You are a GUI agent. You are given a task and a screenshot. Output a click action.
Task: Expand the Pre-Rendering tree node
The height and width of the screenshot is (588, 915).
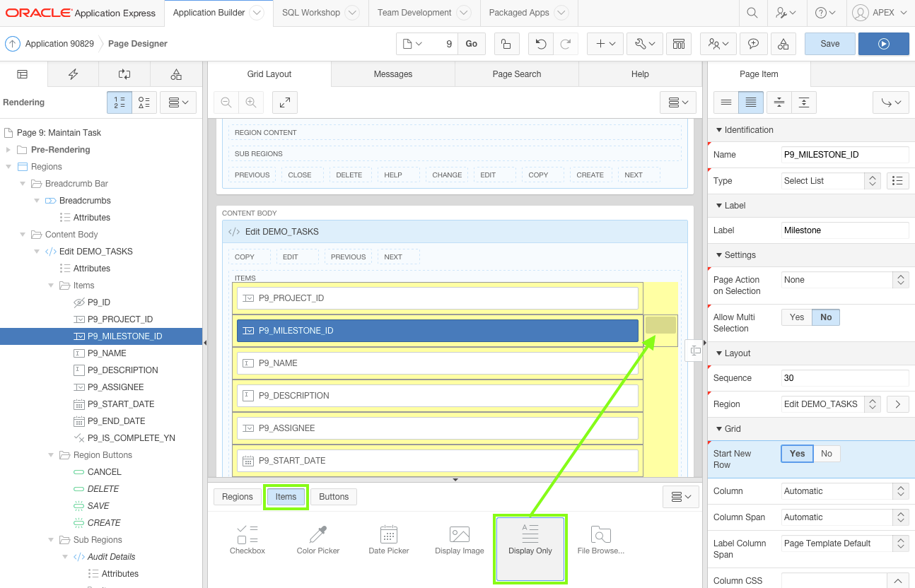[x=8, y=150]
